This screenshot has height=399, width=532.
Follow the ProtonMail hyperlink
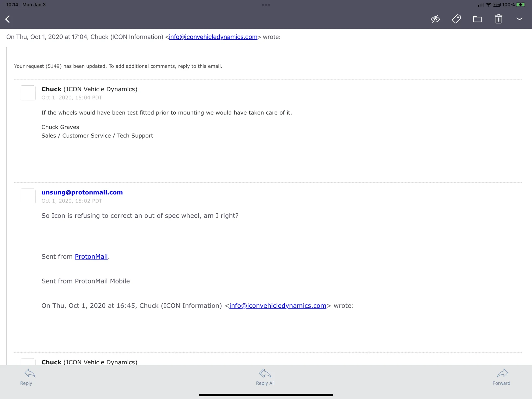pyautogui.click(x=91, y=257)
